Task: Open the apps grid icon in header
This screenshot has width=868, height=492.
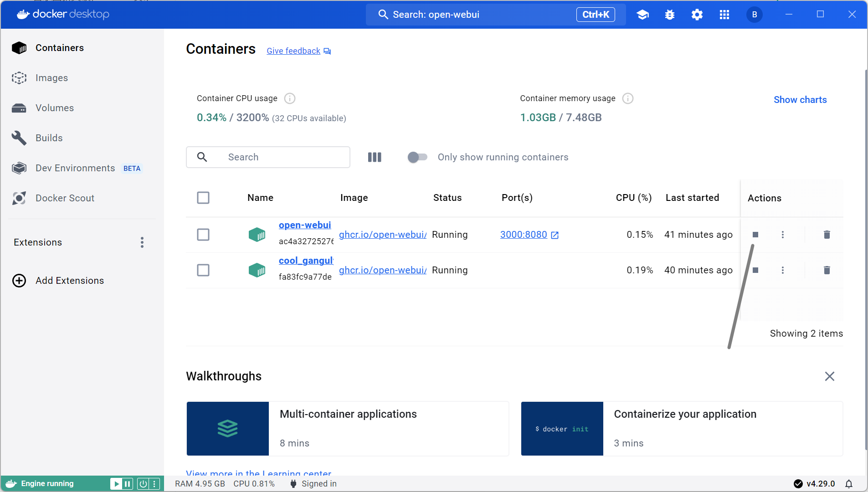Action: pos(724,15)
